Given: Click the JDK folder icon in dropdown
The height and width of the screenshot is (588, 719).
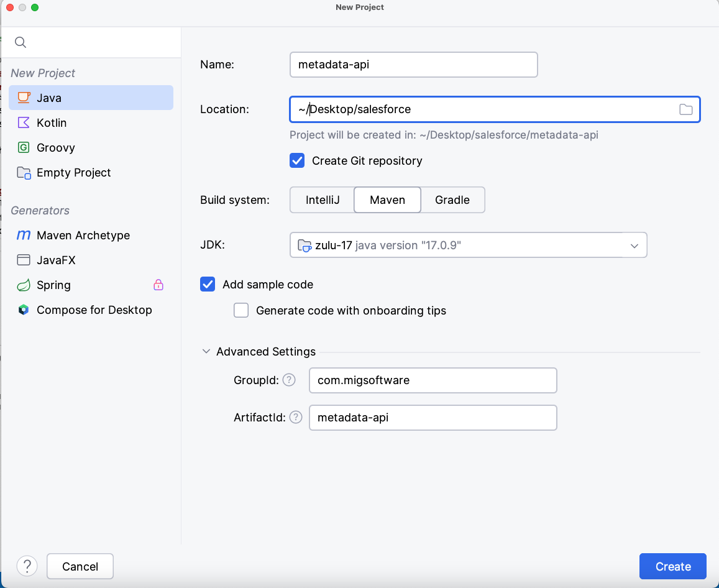Looking at the screenshot, I should [305, 246].
